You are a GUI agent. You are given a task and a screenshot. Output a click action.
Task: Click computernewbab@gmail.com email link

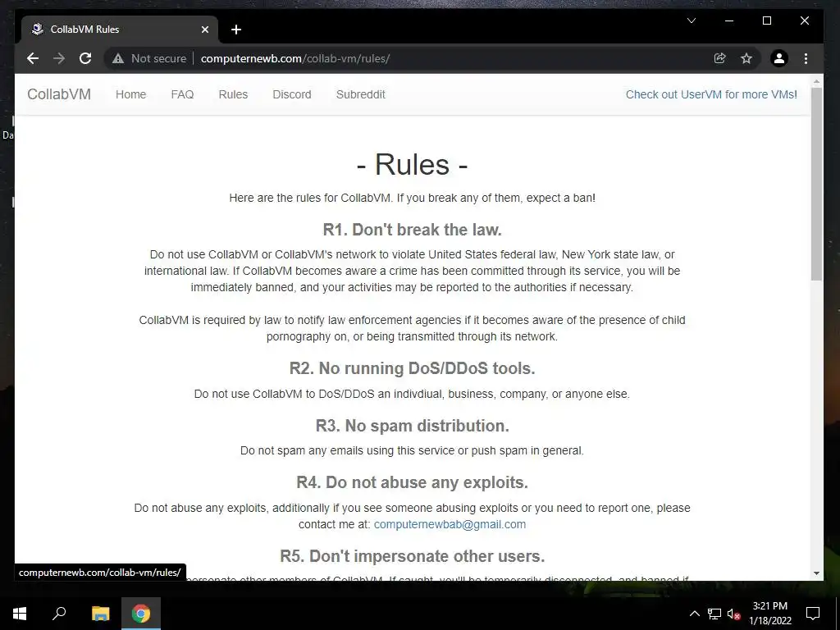point(450,524)
